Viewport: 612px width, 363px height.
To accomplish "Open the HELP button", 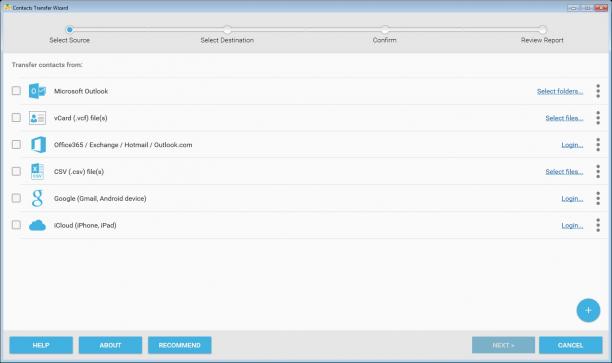I will point(41,345).
